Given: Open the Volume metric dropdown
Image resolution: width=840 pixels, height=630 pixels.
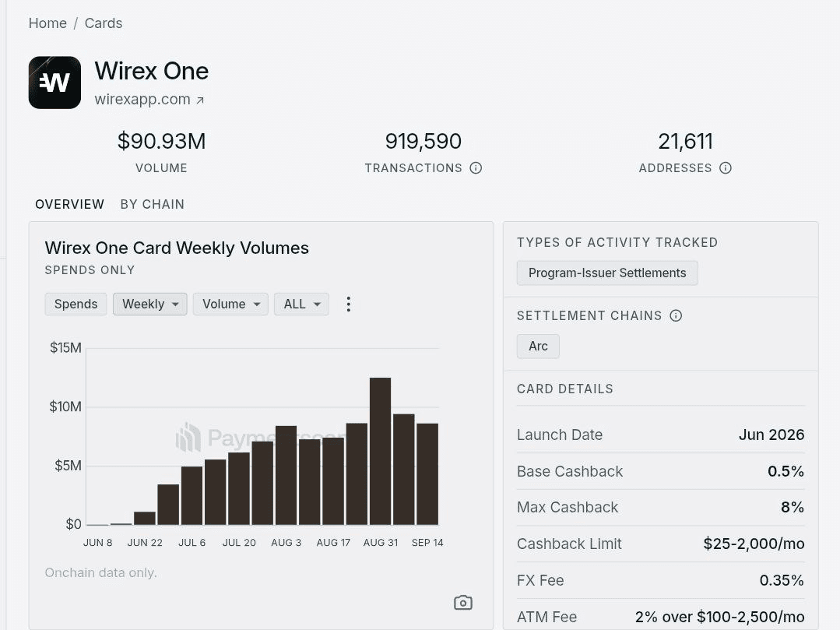Looking at the screenshot, I should coord(230,304).
